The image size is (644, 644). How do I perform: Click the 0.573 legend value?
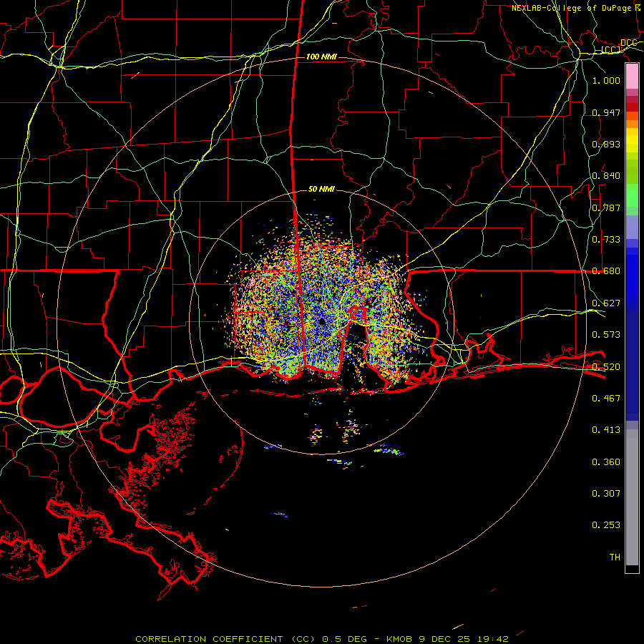pos(606,335)
